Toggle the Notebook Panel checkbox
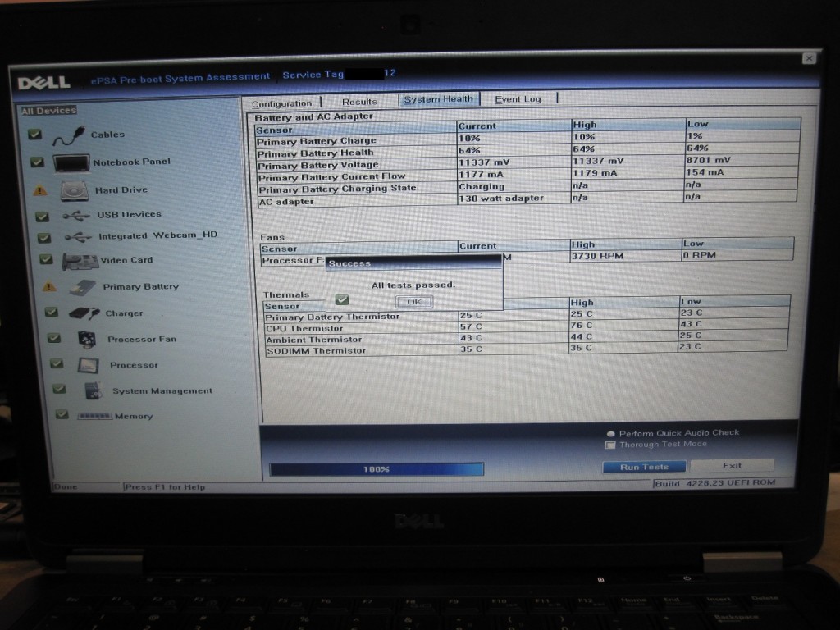 click(x=37, y=162)
